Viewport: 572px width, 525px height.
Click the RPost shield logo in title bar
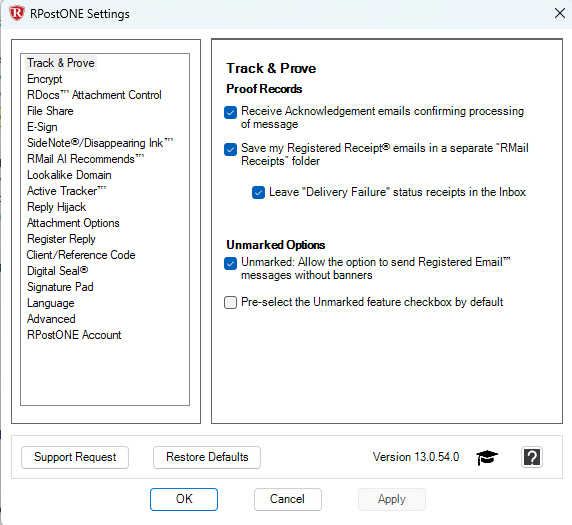point(17,13)
